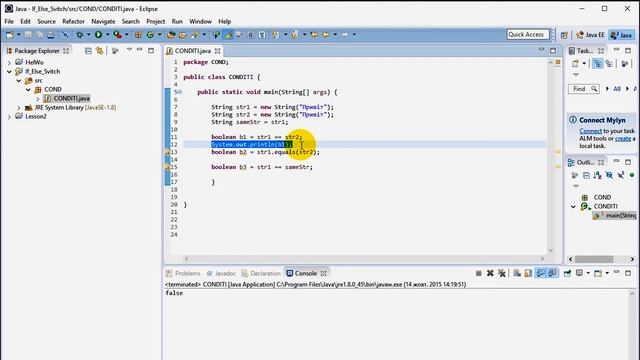Click the Quick Access search field
Viewport: 640px width, 360px height.
528,35
